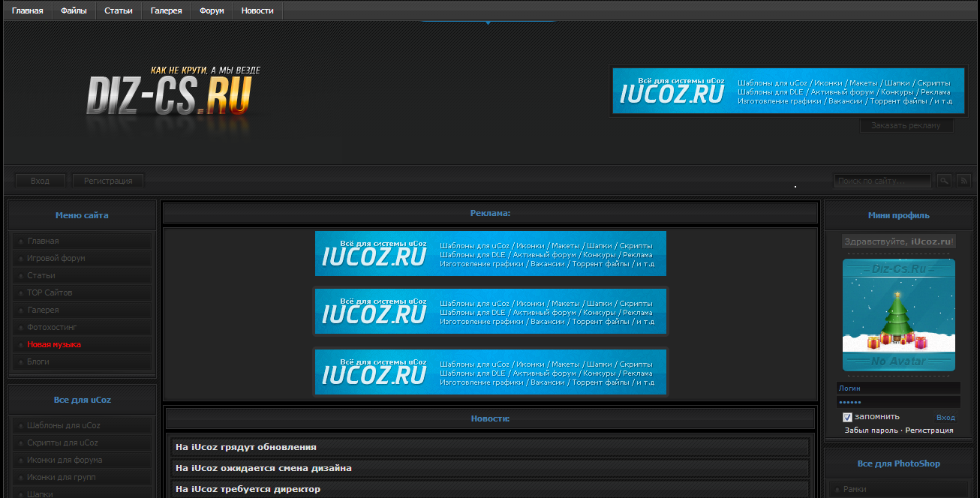The height and width of the screenshot is (498, 980).
Task: Click the 'Регистрация' button below the logo
Action: 108,181
